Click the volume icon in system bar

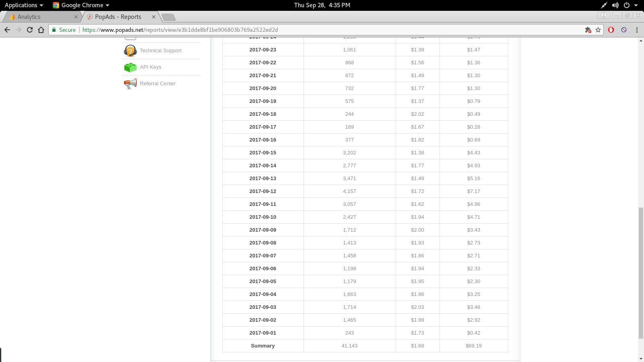[615, 5]
